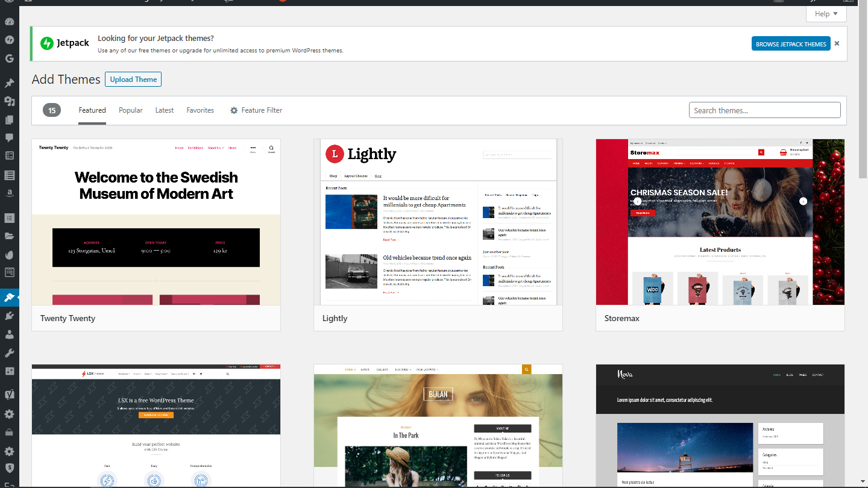Switch to the Favorites tab

point(200,110)
